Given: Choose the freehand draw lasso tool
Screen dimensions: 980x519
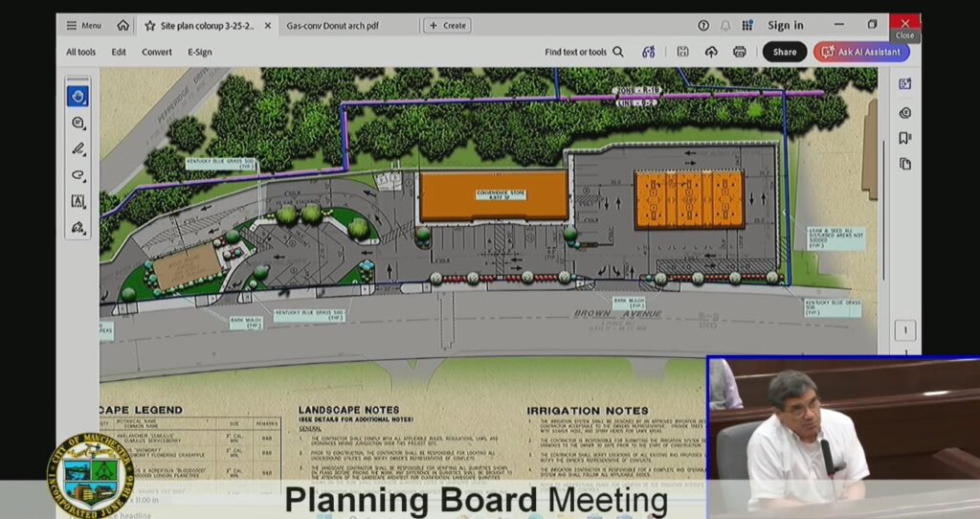Looking at the screenshot, I should (x=78, y=175).
